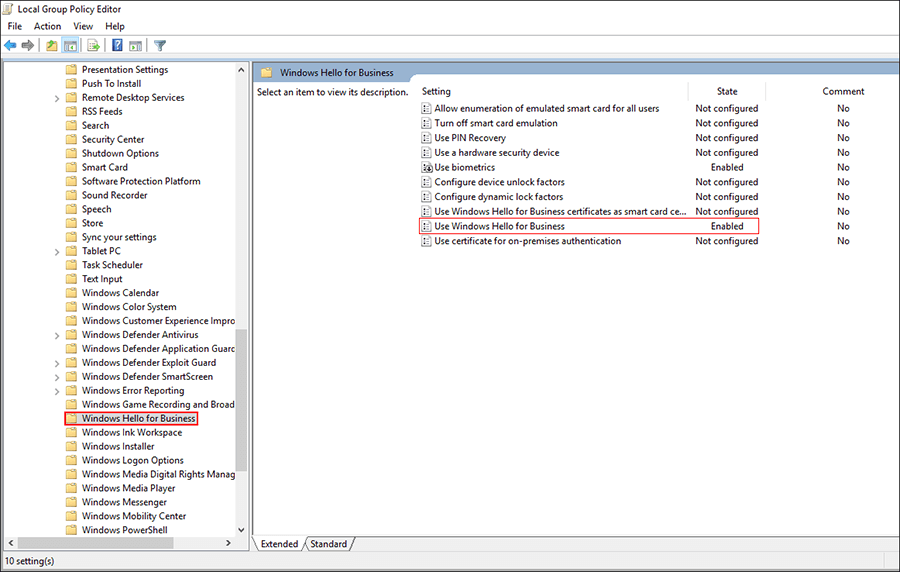Click the tree horizontal scroll left arrow
The width and height of the screenshot is (900, 572).
11,543
